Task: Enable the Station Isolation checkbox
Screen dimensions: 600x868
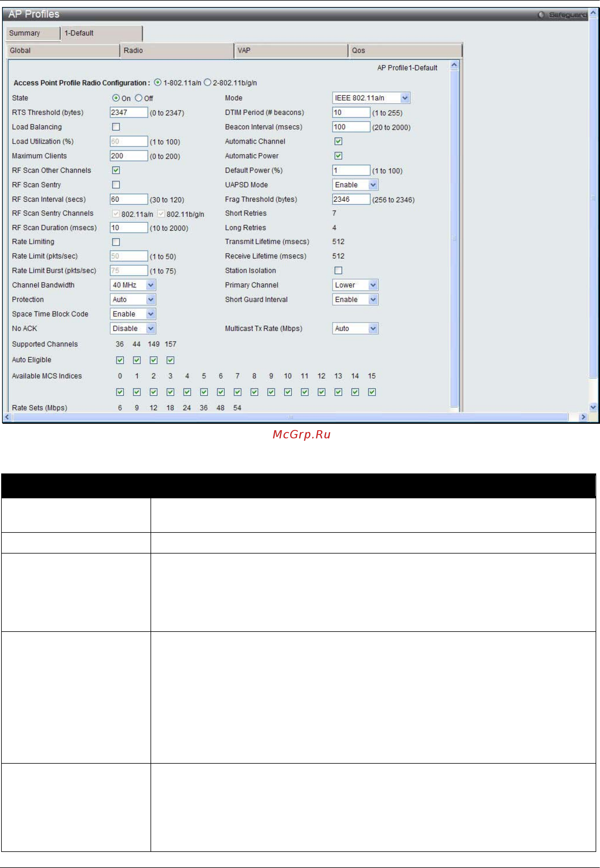Action: click(x=338, y=270)
